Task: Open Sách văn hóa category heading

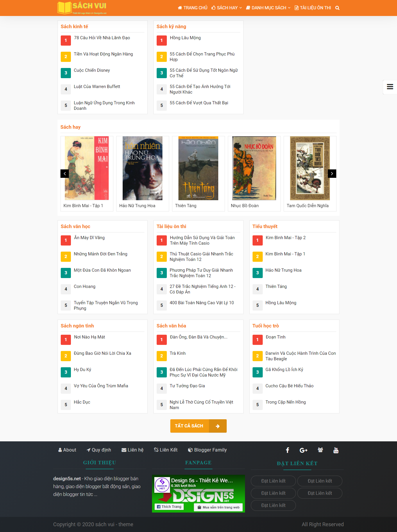Action: (171, 326)
